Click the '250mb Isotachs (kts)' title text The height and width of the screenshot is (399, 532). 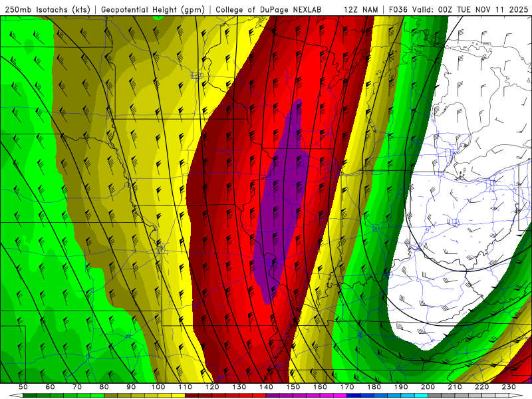47,10
